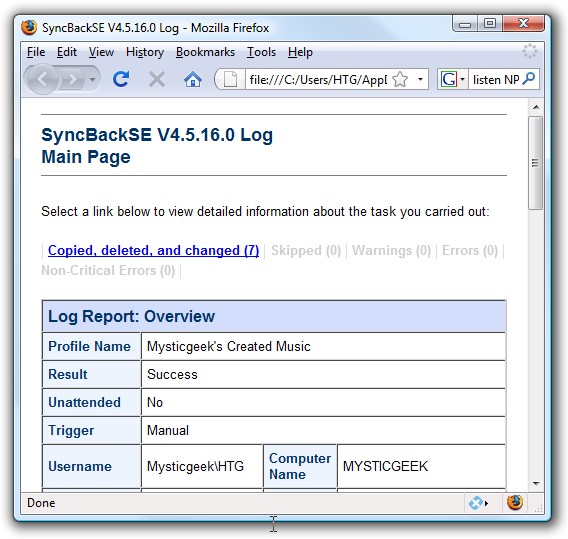Screen dimensions: 568x539
Task: Click the Errors (0) link
Action: [470, 250]
